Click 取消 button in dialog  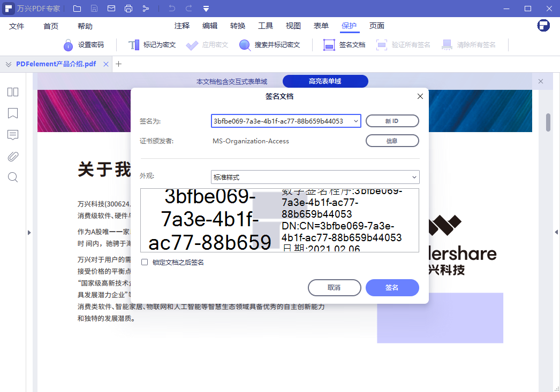point(334,288)
